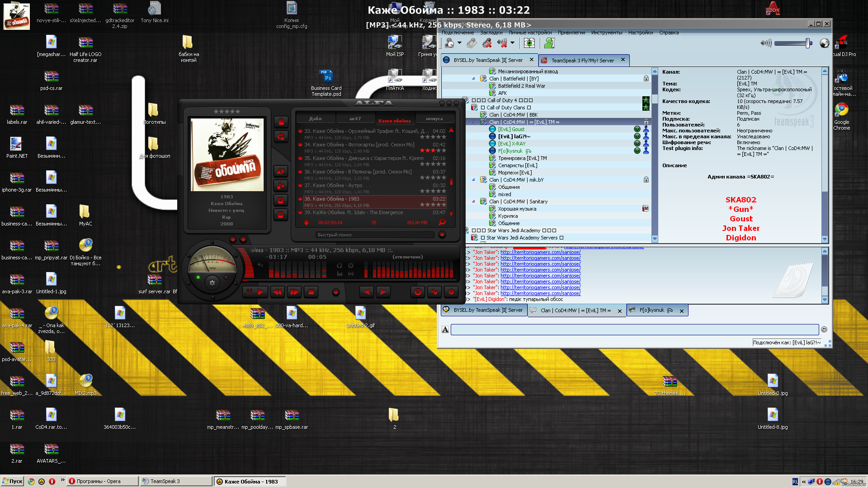Click the red playlist scrollbar thumb
Screen dimensions: 868x488
point(451,182)
